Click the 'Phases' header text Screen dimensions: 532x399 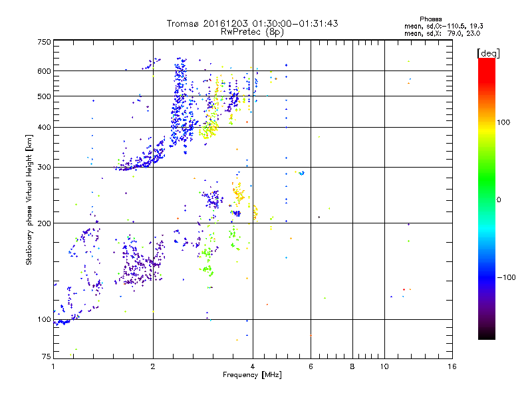[x=430, y=19]
